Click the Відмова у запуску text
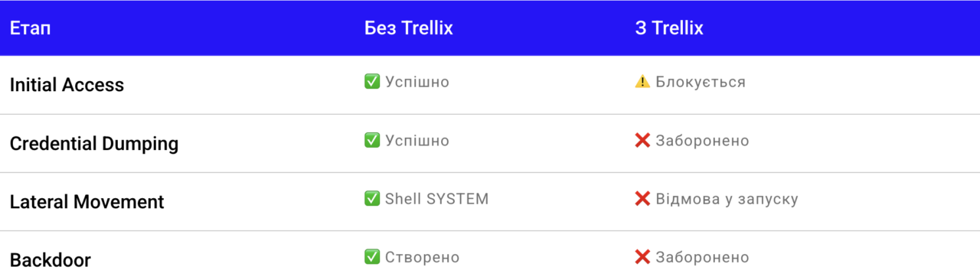Viewport: 980px width, 280px height. pyautogui.click(x=727, y=199)
